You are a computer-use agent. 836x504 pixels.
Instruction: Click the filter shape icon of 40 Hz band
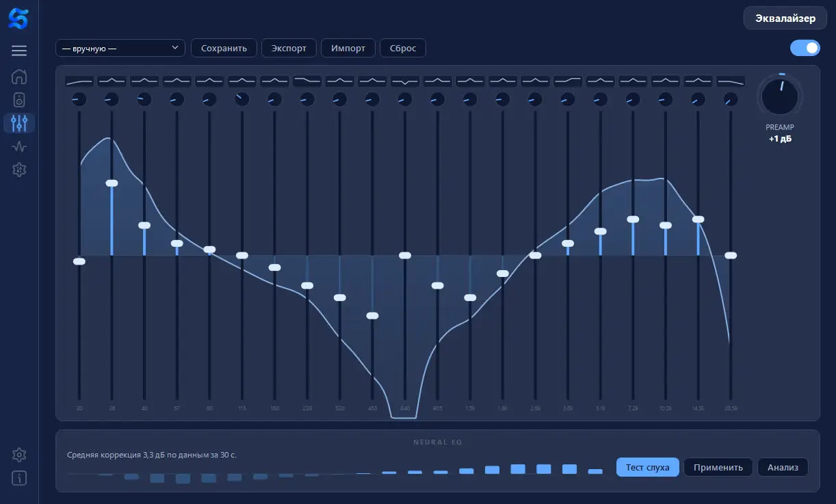click(x=144, y=81)
